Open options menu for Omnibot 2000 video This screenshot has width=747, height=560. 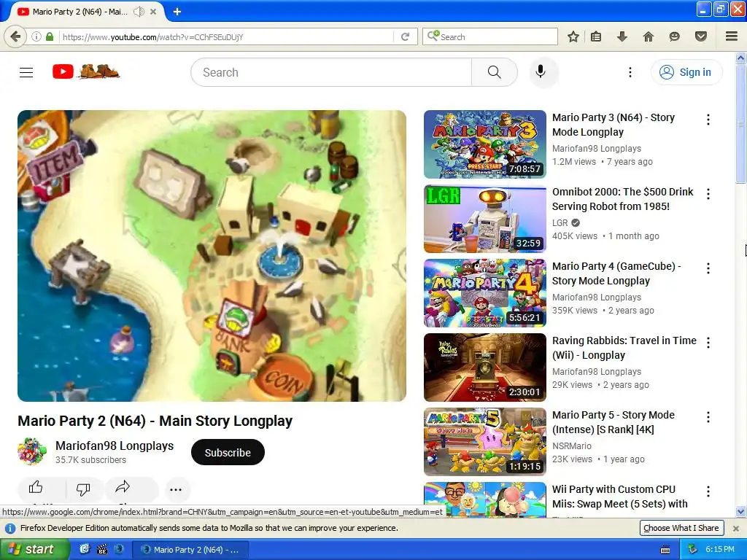[708, 194]
